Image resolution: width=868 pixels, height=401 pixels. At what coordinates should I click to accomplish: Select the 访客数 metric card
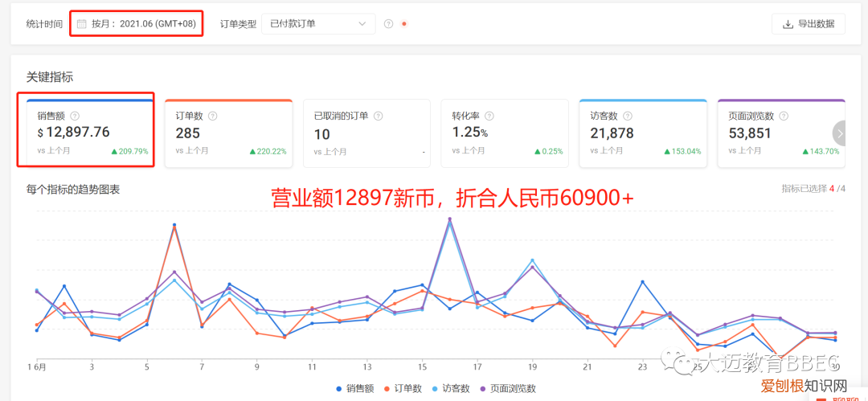(x=643, y=133)
